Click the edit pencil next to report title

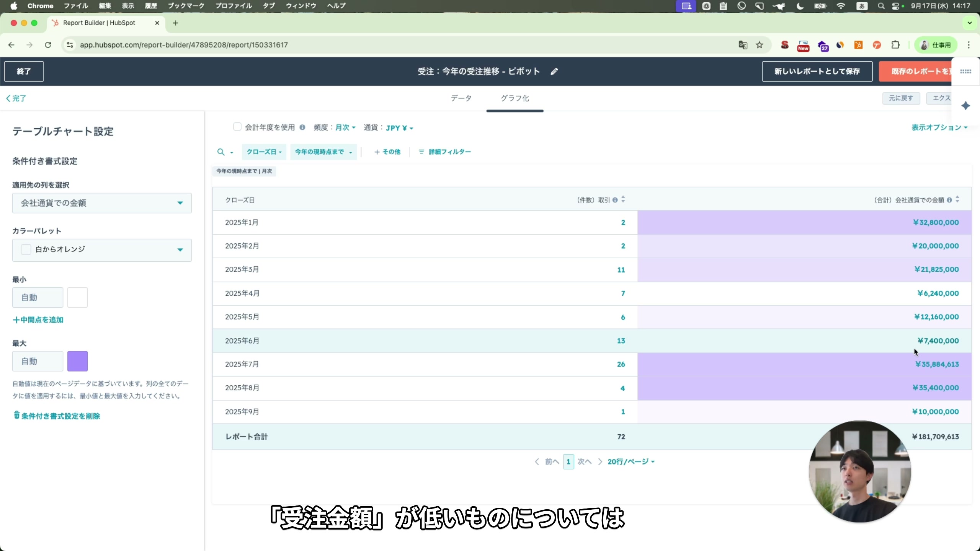(x=554, y=71)
